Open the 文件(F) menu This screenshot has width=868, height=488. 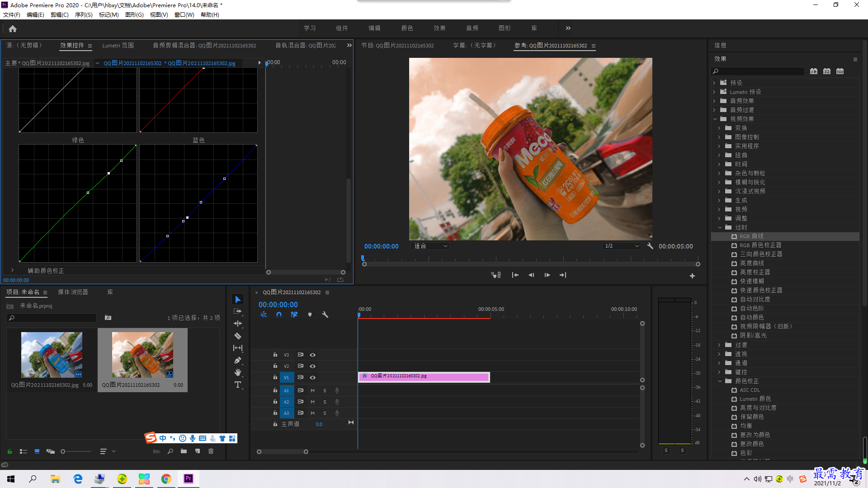(x=12, y=15)
